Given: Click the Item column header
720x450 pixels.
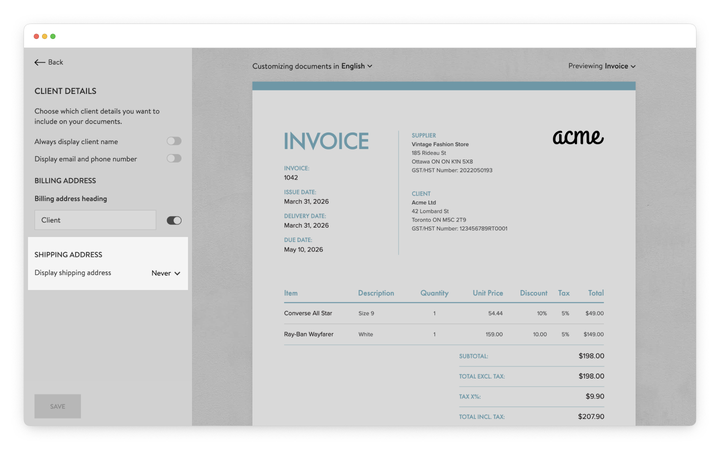Looking at the screenshot, I should point(291,293).
